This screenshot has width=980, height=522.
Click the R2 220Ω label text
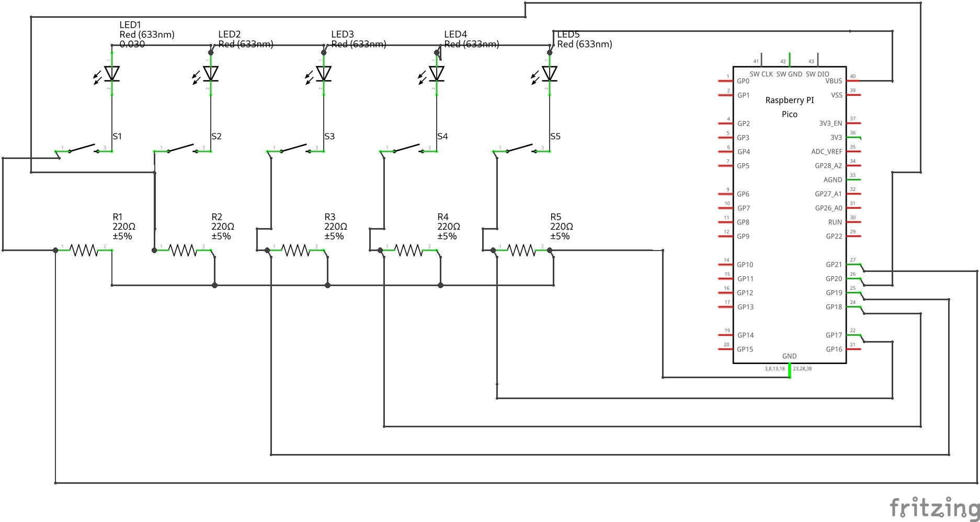click(223, 226)
